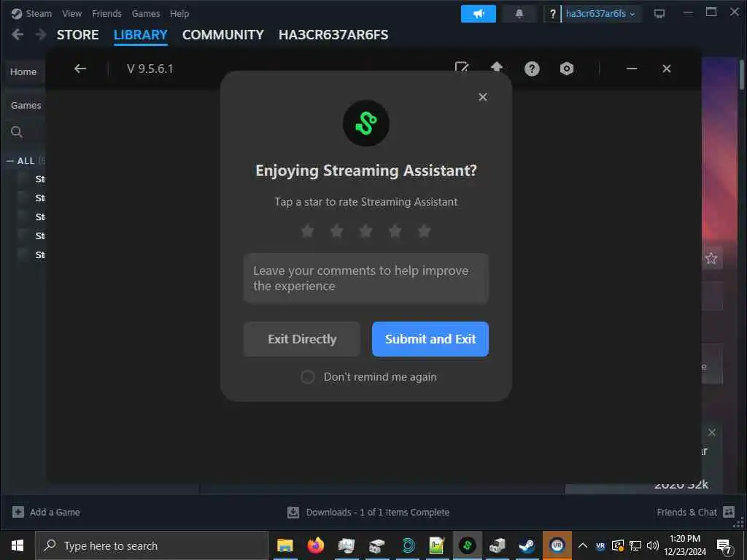Click Steam forward navigation arrow
The width and height of the screenshot is (747, 560).
click(41, 34)
